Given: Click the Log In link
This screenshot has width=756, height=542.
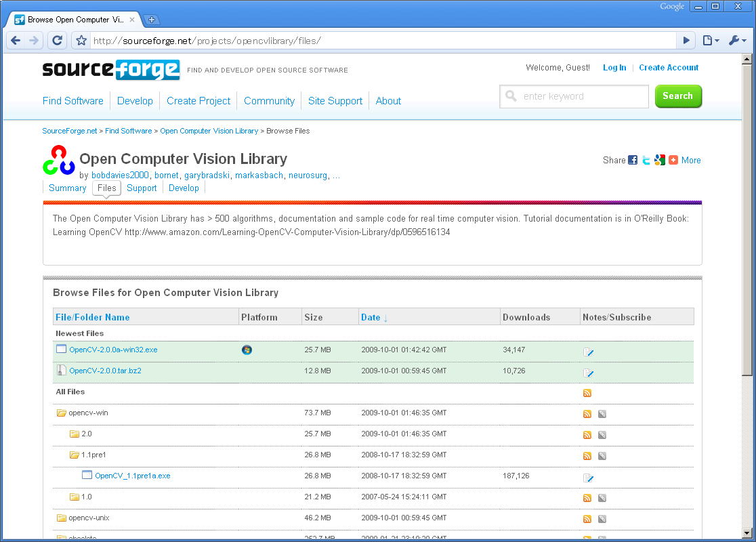Looking at the screenshot, I should (x=614, y=68).
